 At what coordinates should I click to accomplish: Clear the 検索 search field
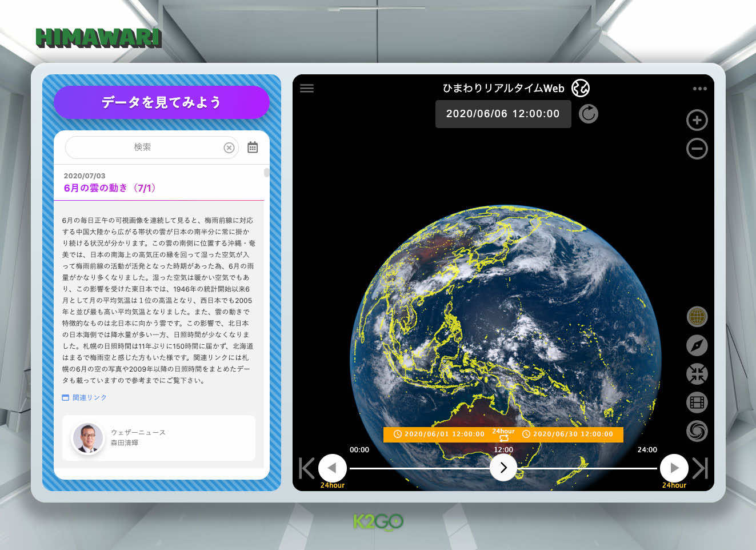[229, 148]
